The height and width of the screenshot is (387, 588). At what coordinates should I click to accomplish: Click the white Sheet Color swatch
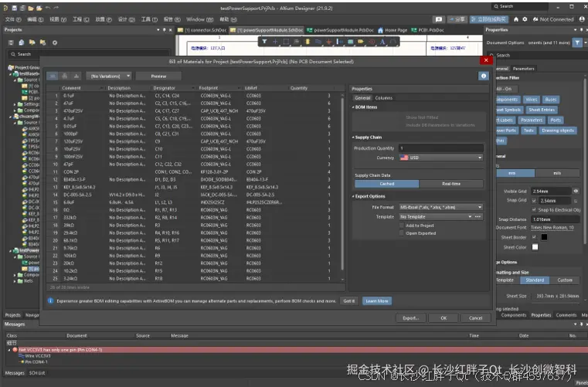tap(535, 246)
